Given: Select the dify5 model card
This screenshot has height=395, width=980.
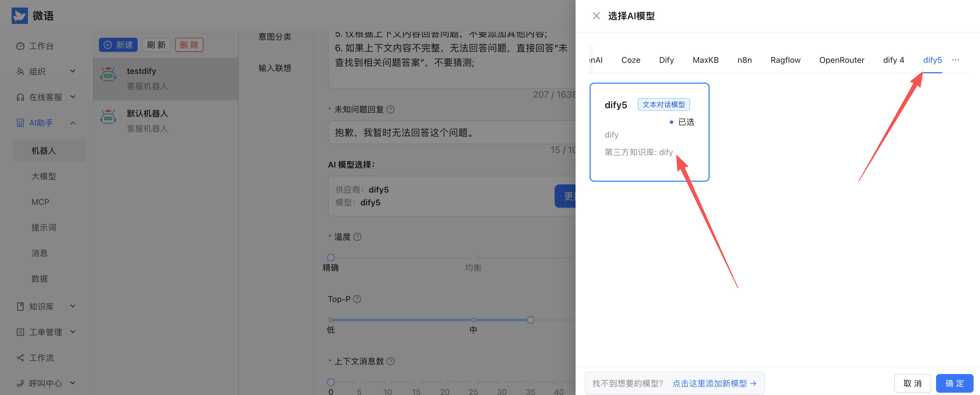Looking at the screenshot, I should [x=649, y=132].
